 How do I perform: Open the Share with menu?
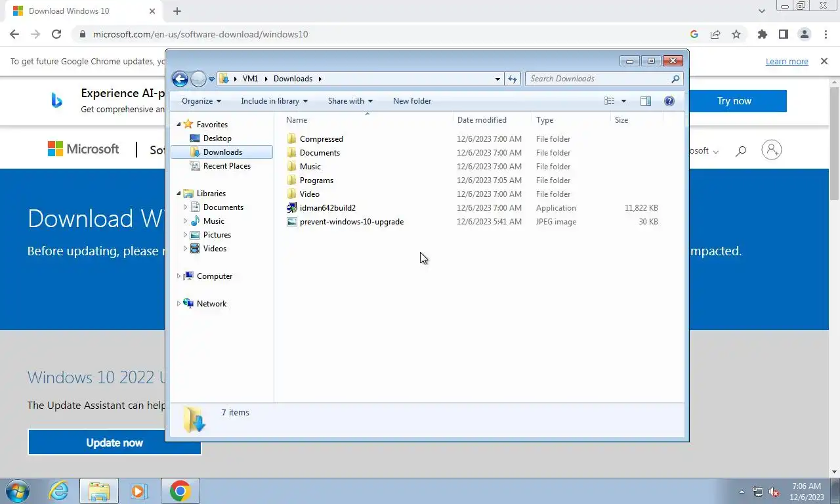350,101
